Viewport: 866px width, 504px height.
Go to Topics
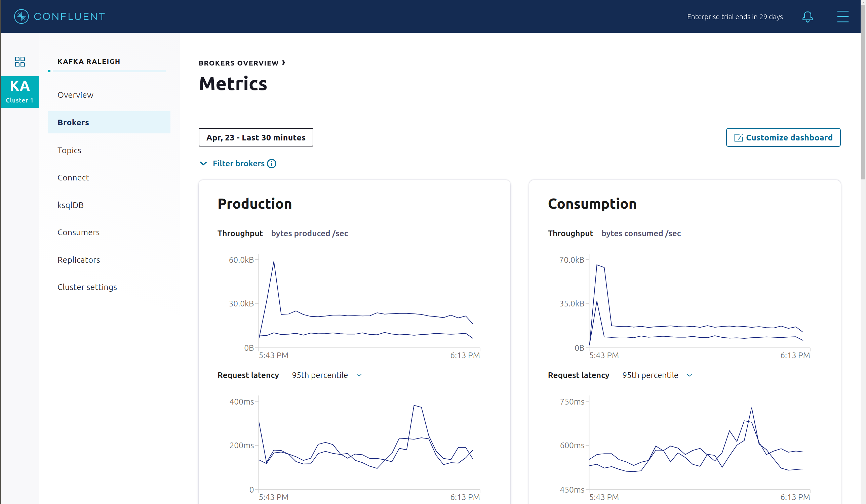pyautogui.click(x=69, y=150)
